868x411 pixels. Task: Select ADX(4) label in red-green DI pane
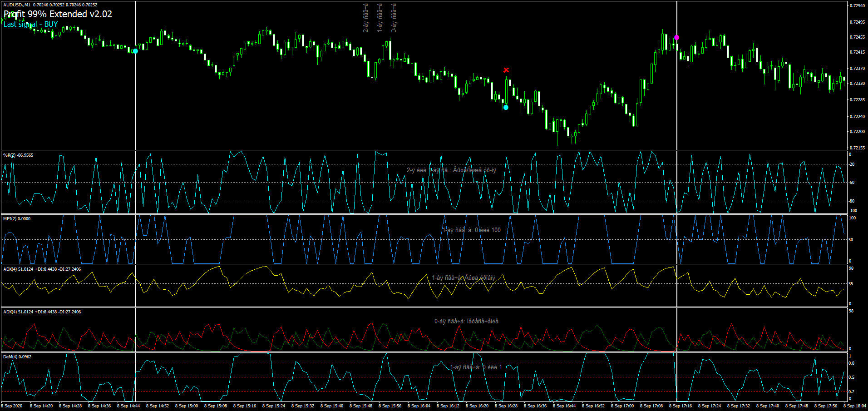tap(42, 312)
